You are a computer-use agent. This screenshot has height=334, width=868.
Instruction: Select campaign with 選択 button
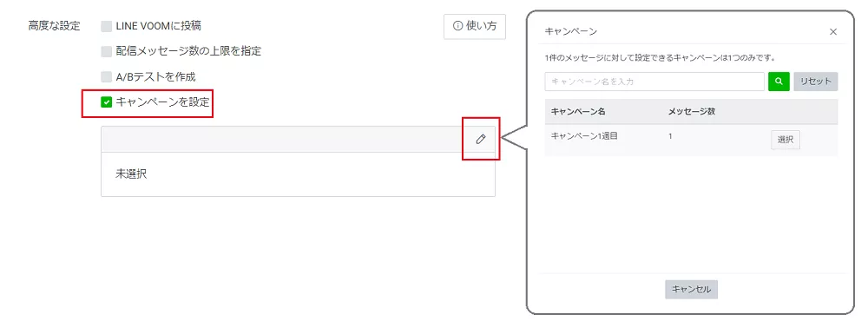click(x=786, y=140)
